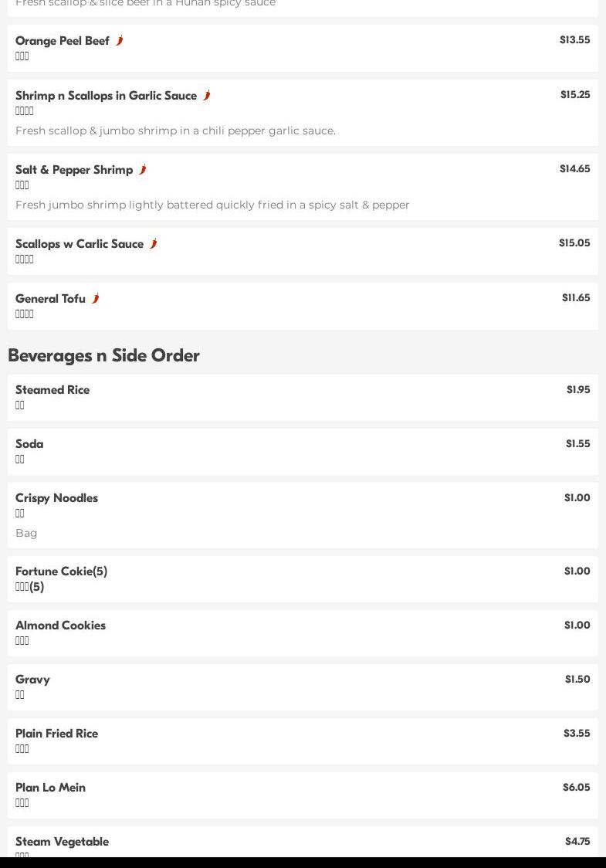The height and width of the screenshot is (868, 606).
Task: Click chili pepper icon next to General Tofu
Action: click(95, 298)
